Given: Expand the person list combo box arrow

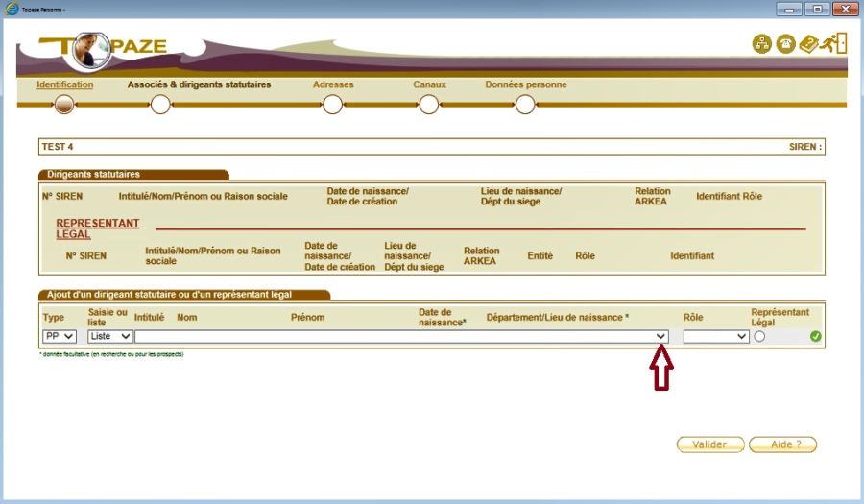Looking at the screenshot, I should pyautogui.click(x=660, y=336).
